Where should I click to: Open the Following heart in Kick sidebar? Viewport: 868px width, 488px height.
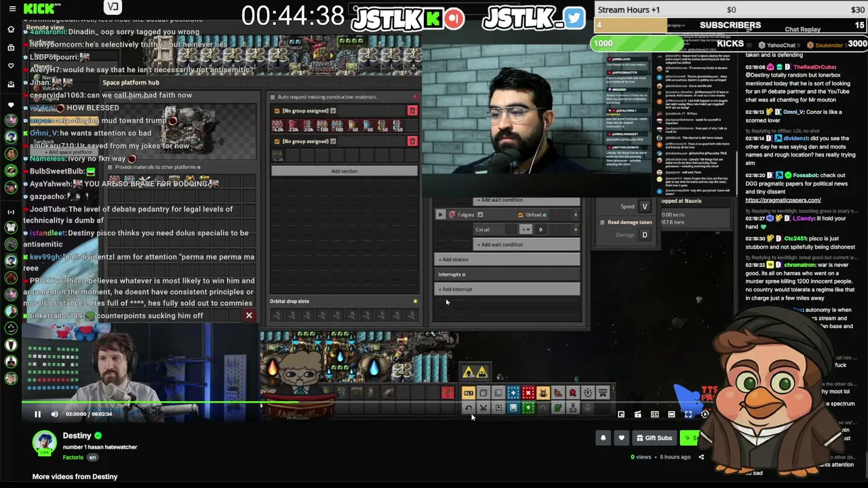click(11, 66)
